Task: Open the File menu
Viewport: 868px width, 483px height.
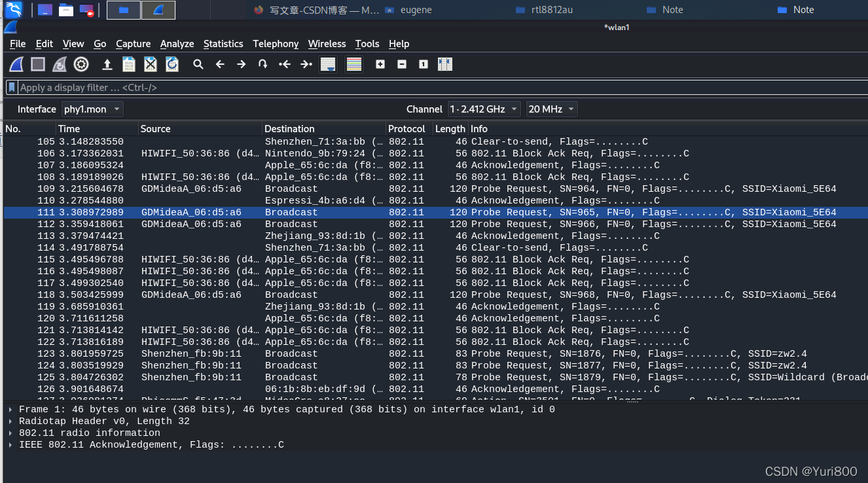Action: (18, 43)
